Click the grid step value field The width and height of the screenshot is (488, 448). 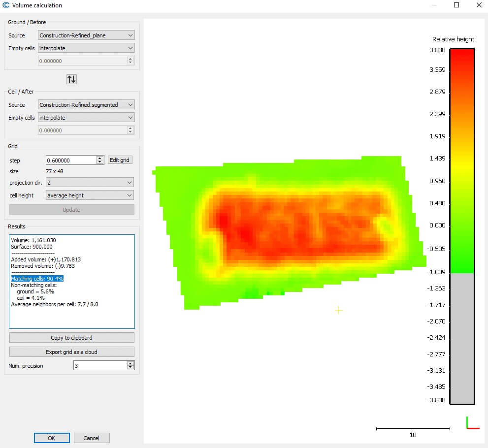pos(70,160)
